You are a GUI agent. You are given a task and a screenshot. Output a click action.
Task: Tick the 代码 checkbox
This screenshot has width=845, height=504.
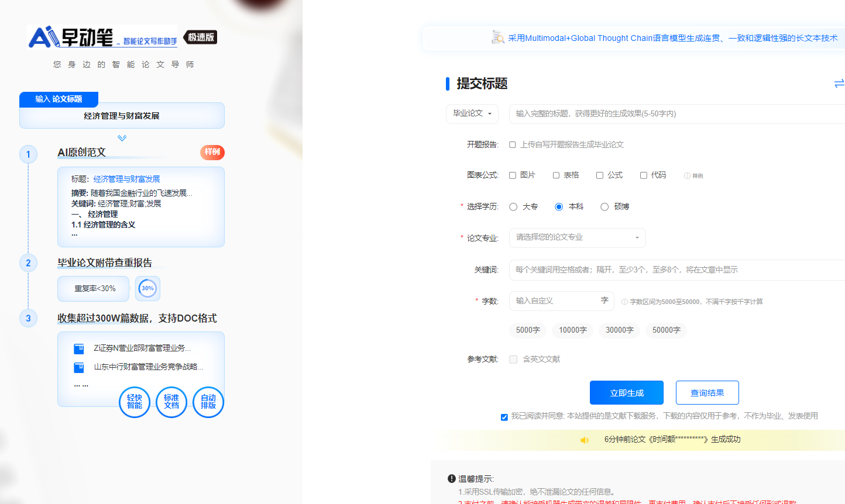pos(644,175)
